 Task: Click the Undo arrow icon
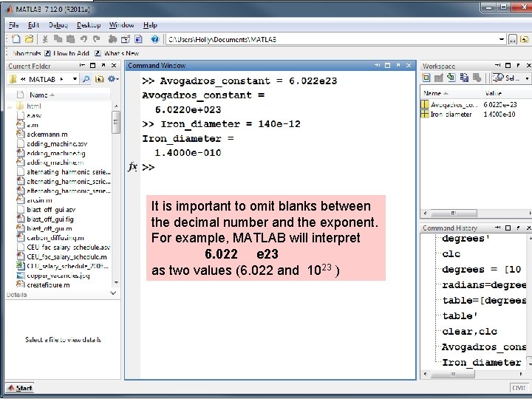[83, 39]
